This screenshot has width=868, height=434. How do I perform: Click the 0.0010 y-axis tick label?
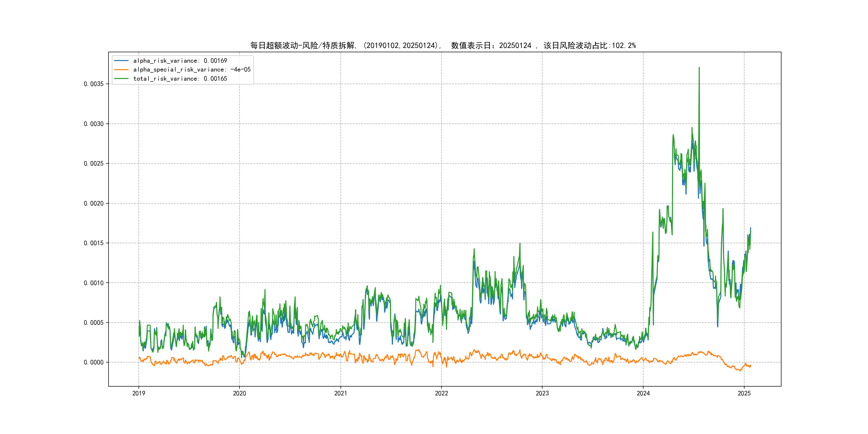tap(94, 283)
